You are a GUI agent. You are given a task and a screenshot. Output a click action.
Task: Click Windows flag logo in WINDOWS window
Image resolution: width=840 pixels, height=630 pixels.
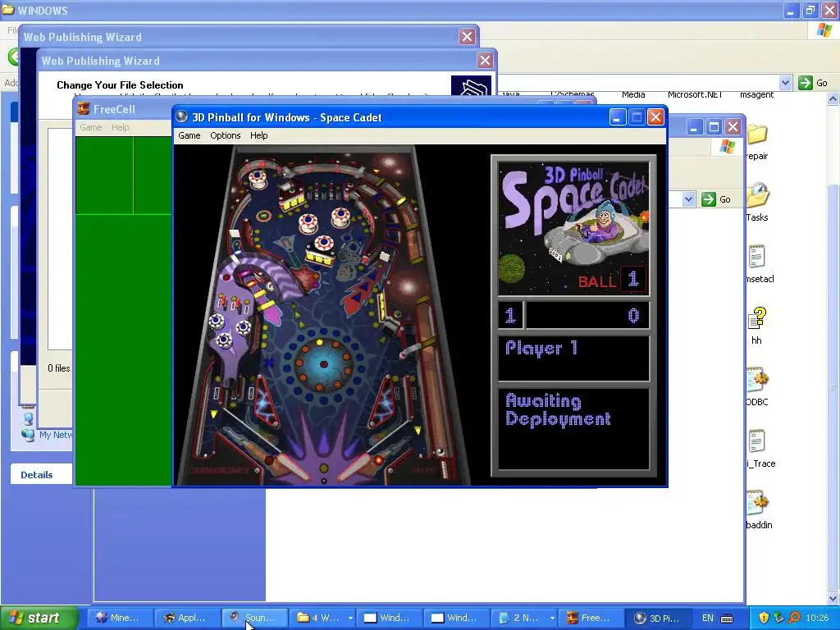tap(824, 30)
